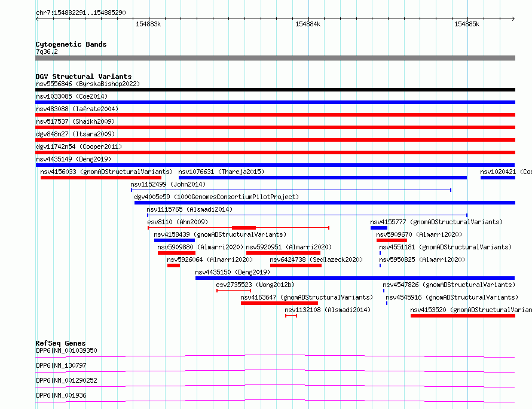Open the nsv4545916 gnomAD variant label

(452, 297)
